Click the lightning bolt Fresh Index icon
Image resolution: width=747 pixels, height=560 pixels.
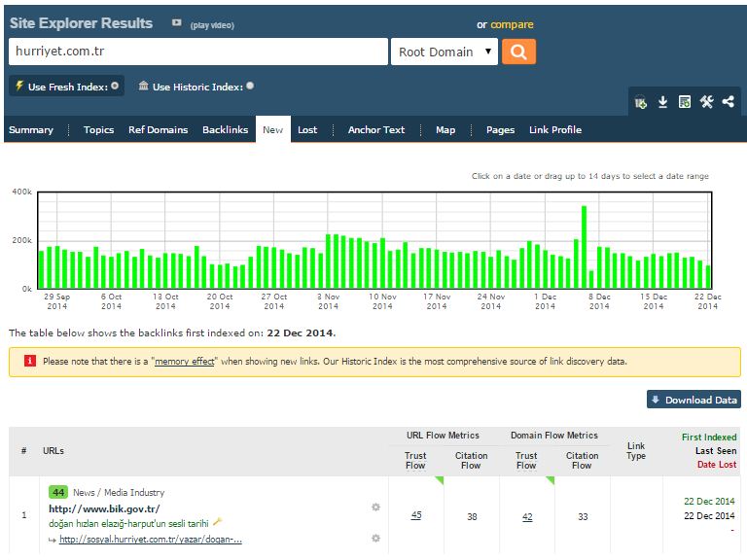tap(19, 86)
